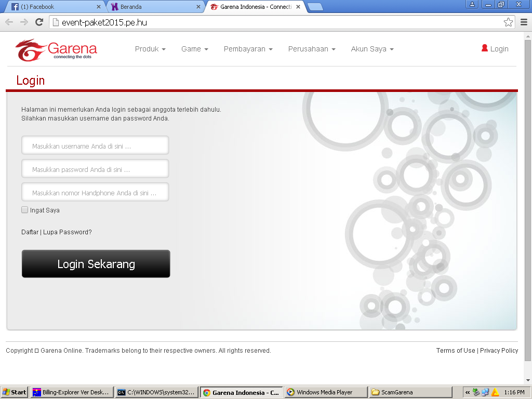Click the browser back arrow

point(9,22)
